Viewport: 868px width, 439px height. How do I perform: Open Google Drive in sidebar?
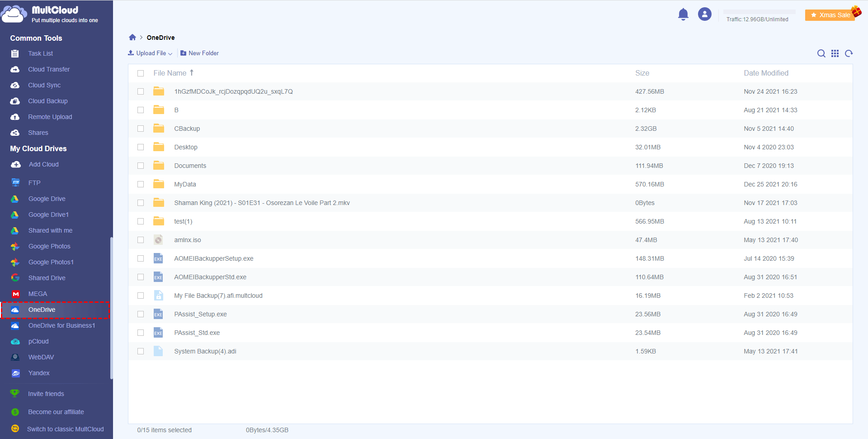coord(47,199)
